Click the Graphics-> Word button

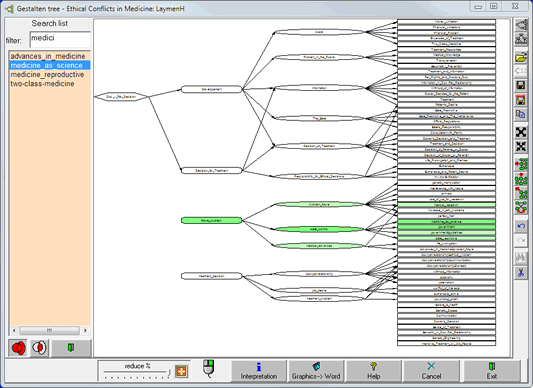(x=316, y=371)
